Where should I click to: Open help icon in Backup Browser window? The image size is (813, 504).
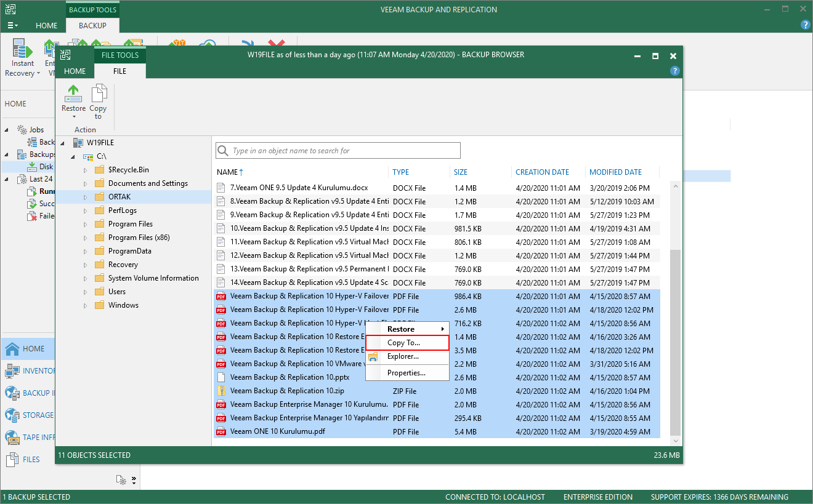click(x=674, y=71)
